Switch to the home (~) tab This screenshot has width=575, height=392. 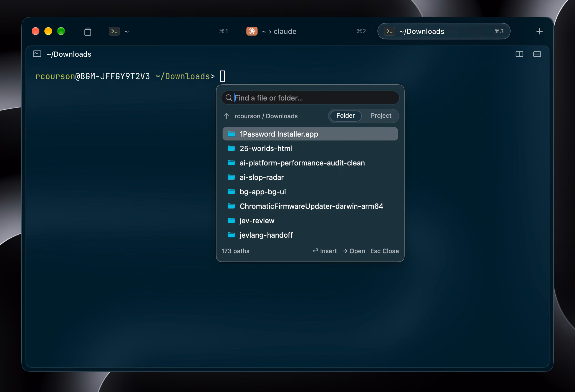click(168, 31)
